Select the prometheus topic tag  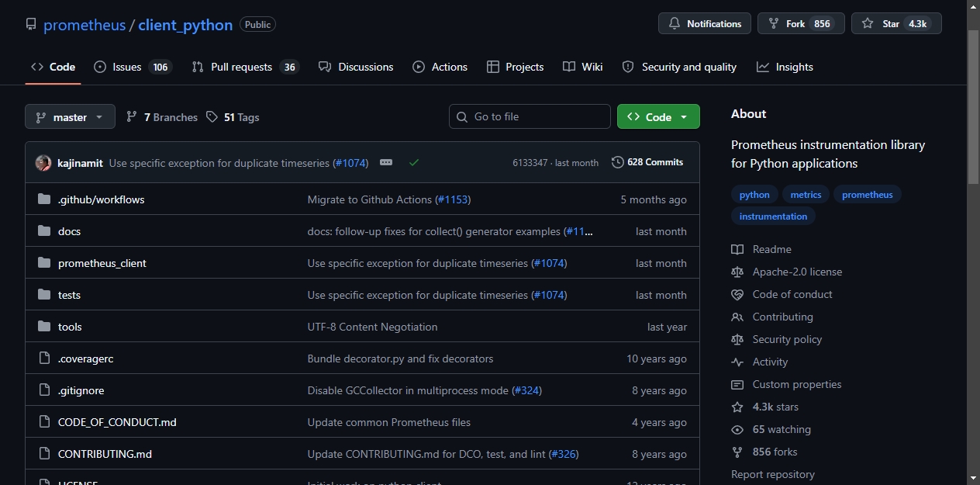coord(868,195)
